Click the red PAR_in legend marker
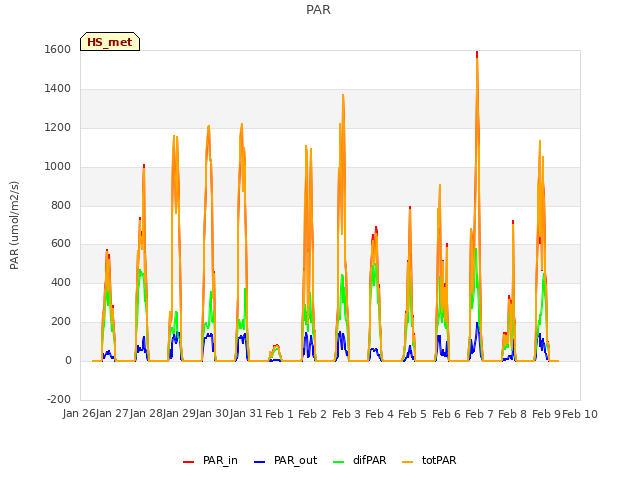 pos(189,462)
